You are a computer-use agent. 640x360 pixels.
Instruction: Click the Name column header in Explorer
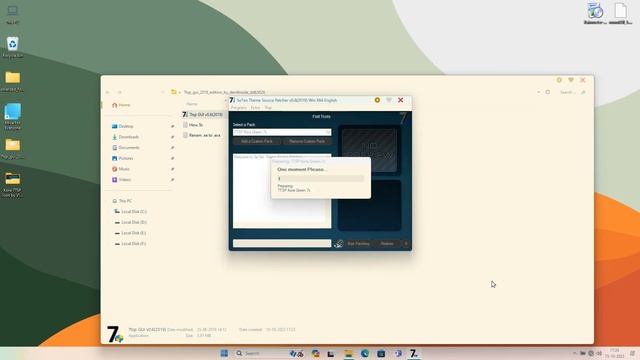coord(192,104)
